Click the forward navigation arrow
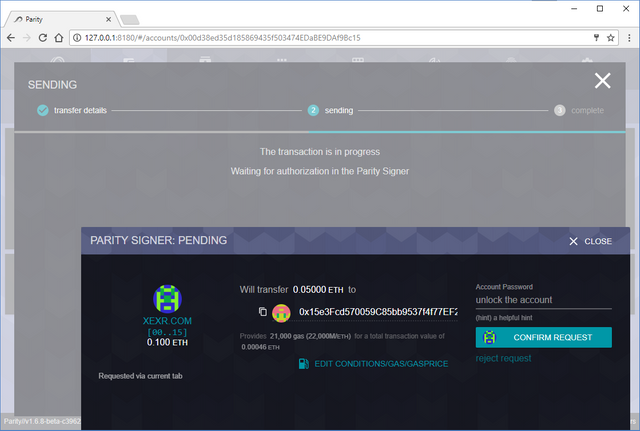This screenshot has height=431, width=640. [27, 38]
